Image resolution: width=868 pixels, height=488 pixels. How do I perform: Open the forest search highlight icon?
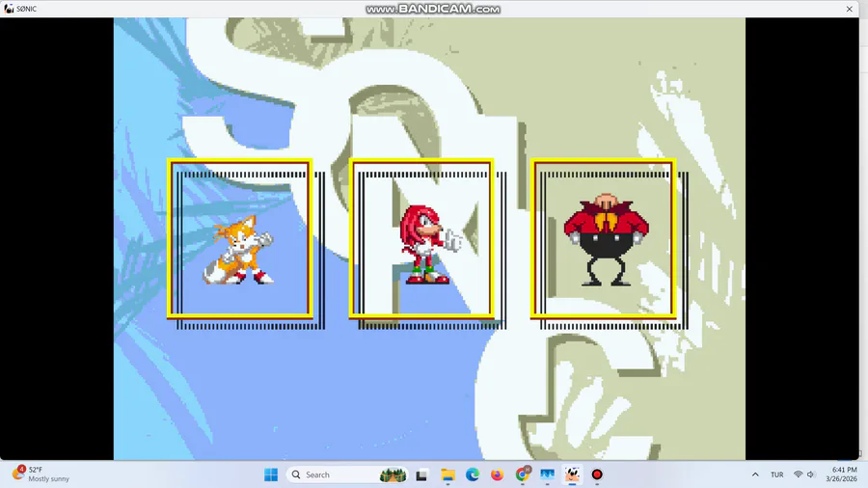coord(393,474)
